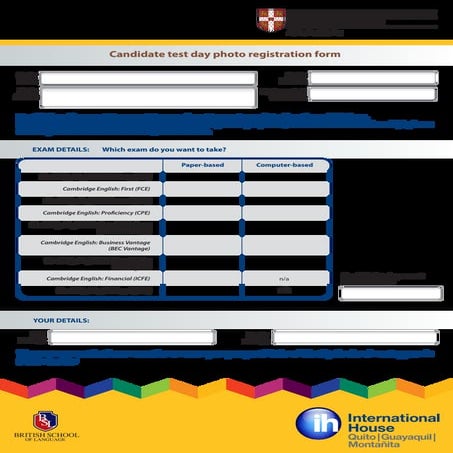
Task: Click the blue ih globe logo
Action: point(318,423)
